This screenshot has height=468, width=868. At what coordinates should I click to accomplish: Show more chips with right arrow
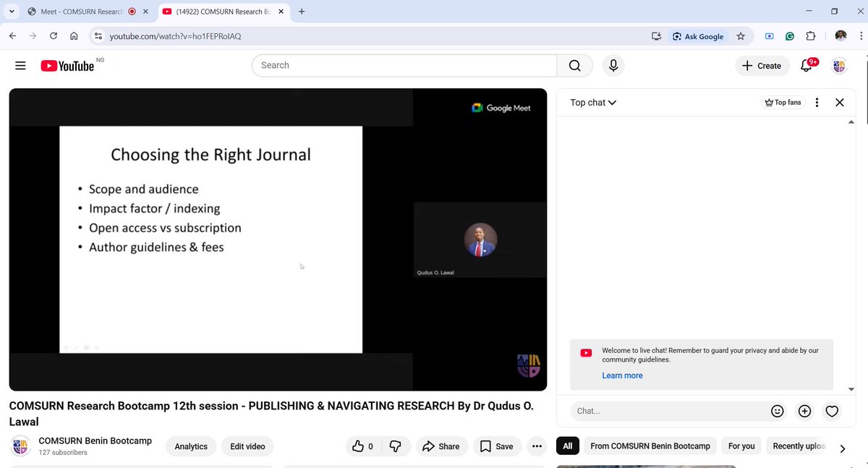[842, 448]
